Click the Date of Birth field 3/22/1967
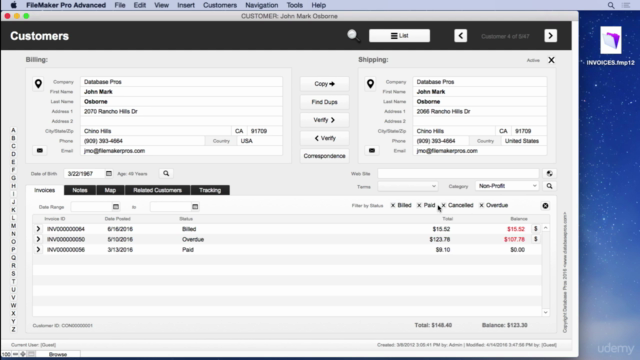The height and width of the screenshot is (360, 640). [84, 173]
